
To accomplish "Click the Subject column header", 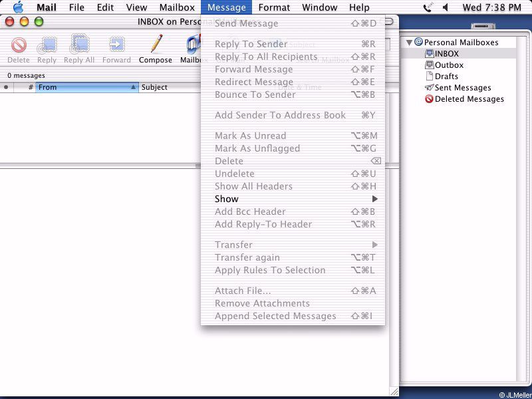I will tap(170, 87).
